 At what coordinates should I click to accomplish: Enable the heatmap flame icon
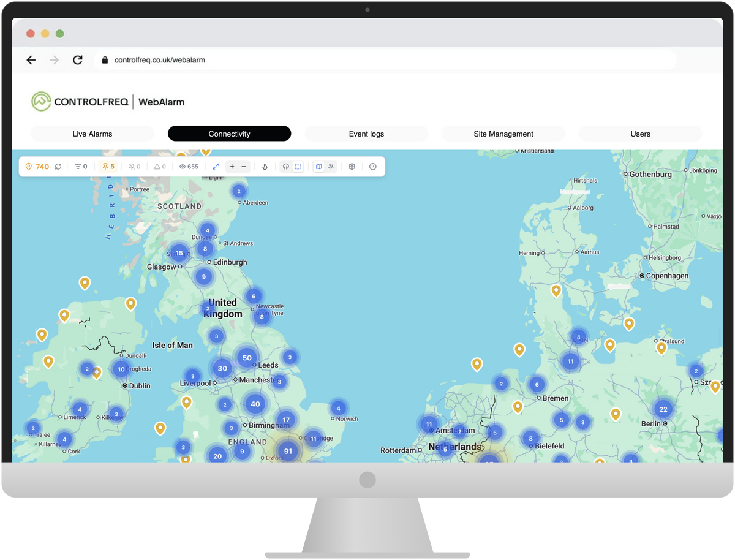265,167
